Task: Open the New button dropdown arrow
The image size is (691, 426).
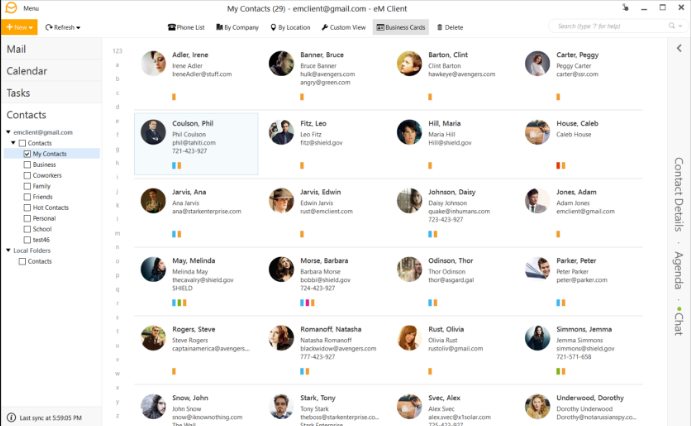Action: click(31, 28)
